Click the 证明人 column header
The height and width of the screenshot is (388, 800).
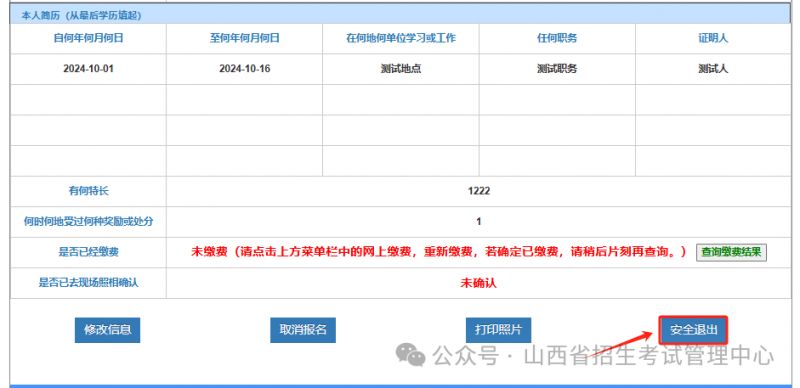tap(713, 38)
